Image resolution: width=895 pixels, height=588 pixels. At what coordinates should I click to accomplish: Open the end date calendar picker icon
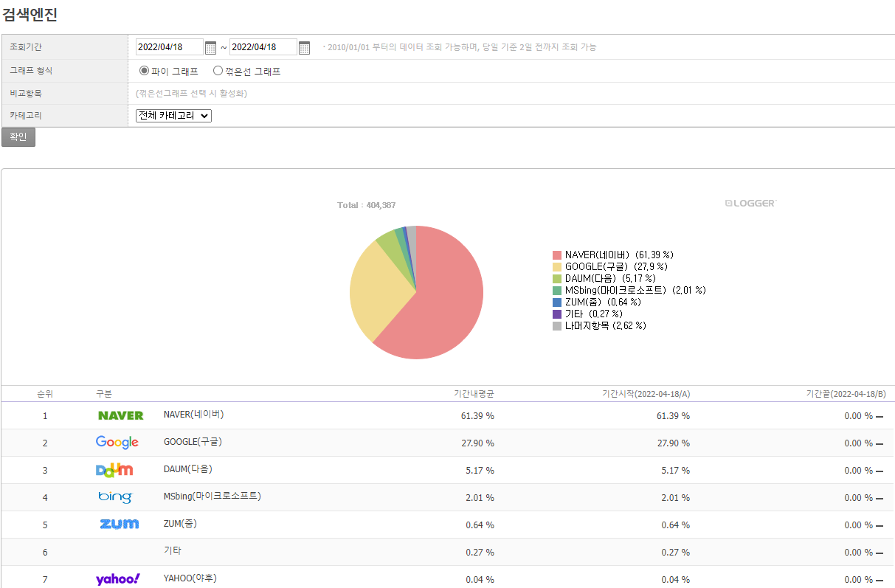(304, 47)
